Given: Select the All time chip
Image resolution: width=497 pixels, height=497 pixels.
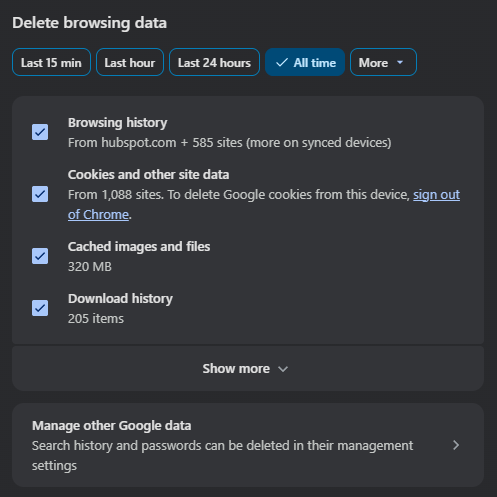Looking at the screenshot, I should pos(305,62).
